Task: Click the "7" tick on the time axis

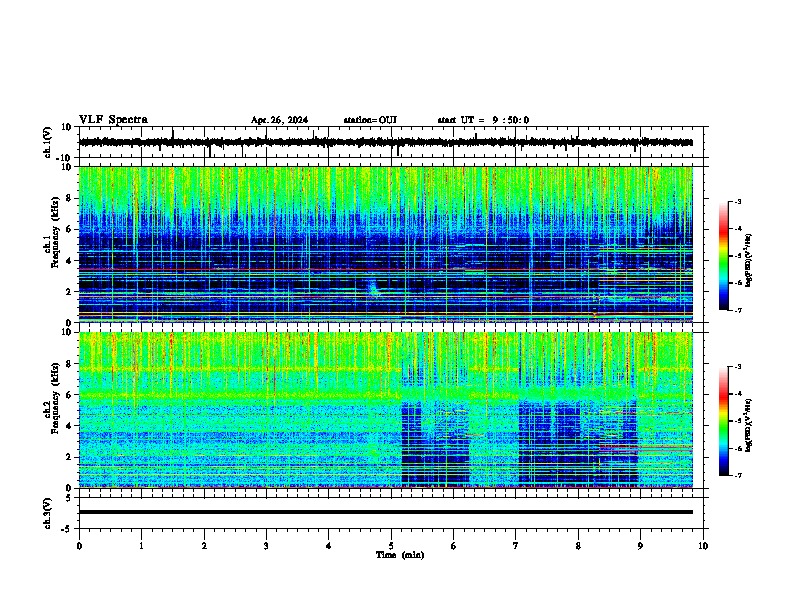Action: coord(516,546)
